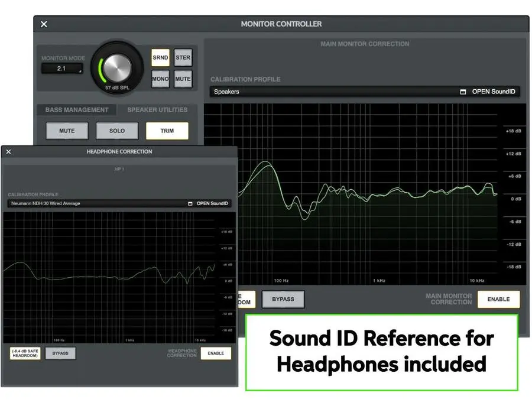Click BYPASS in Headphone Correction

click(x=60, y=353)
